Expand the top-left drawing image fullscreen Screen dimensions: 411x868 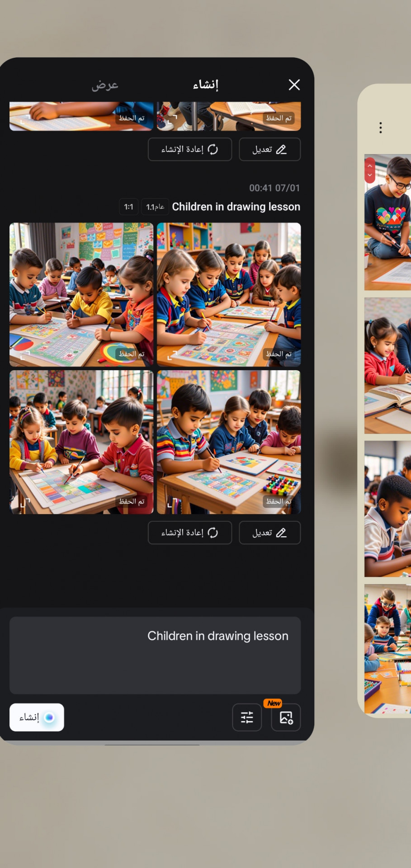point(25,355)
